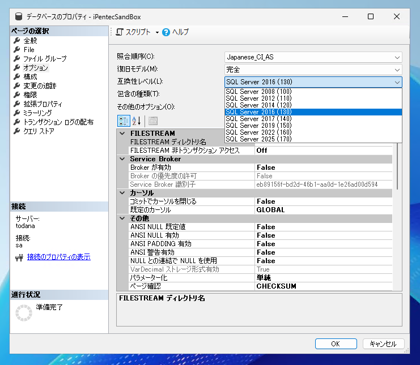Click the progress spinner icon
The image size is (420, 365).
click(24, 313)
